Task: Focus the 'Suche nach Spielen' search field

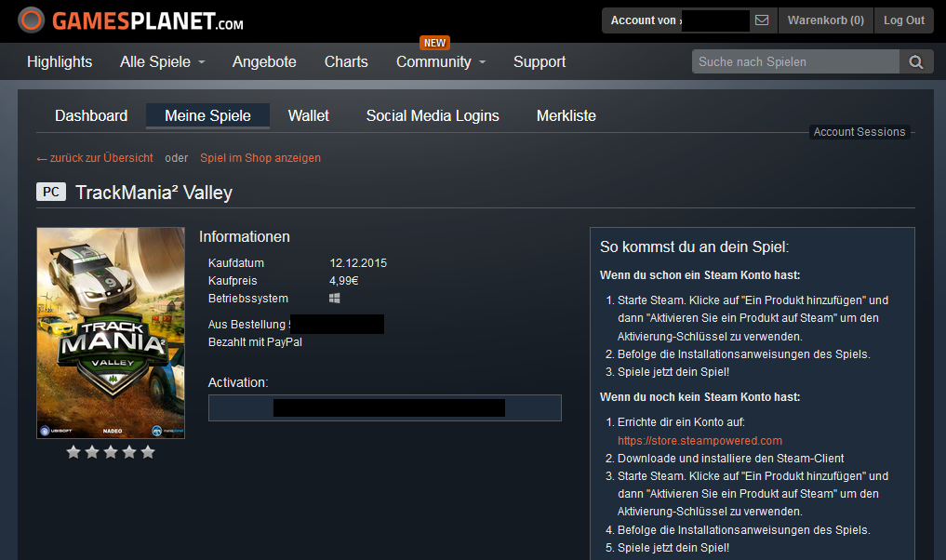Action: (795, 62)
